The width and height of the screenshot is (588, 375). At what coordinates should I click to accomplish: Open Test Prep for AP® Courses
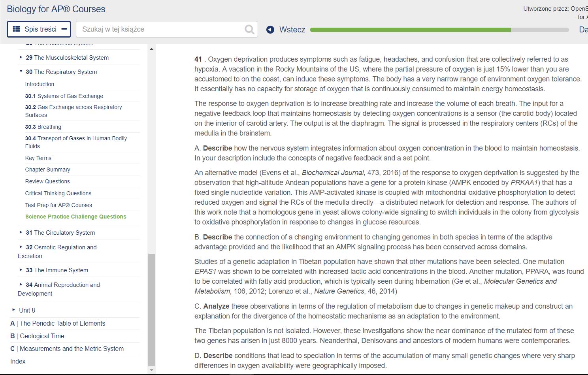58,205
